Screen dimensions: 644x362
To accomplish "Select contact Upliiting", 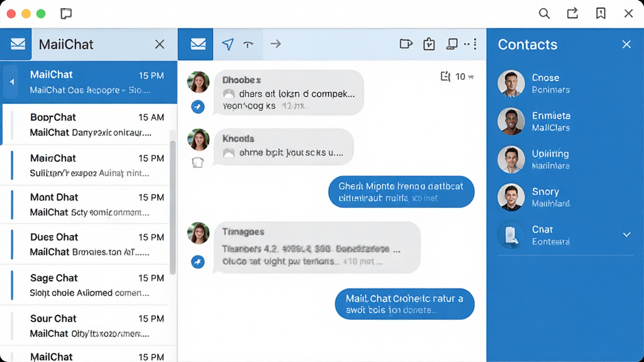I will (x=565, y=160).
